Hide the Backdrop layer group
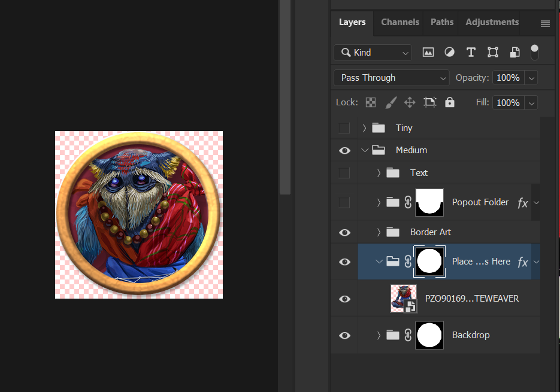 (x=344, y=336)
